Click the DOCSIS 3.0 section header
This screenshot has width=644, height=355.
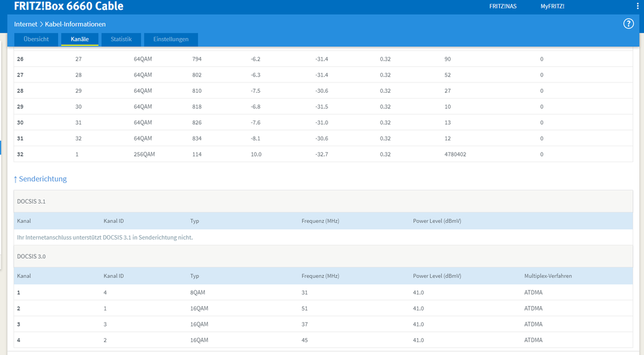pos(323,256)
